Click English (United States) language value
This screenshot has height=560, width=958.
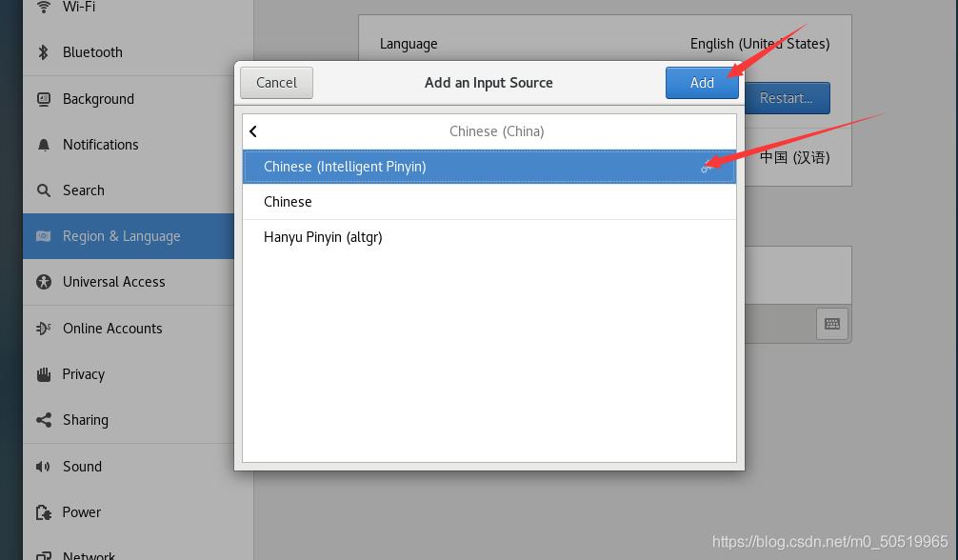click(759, 44)
